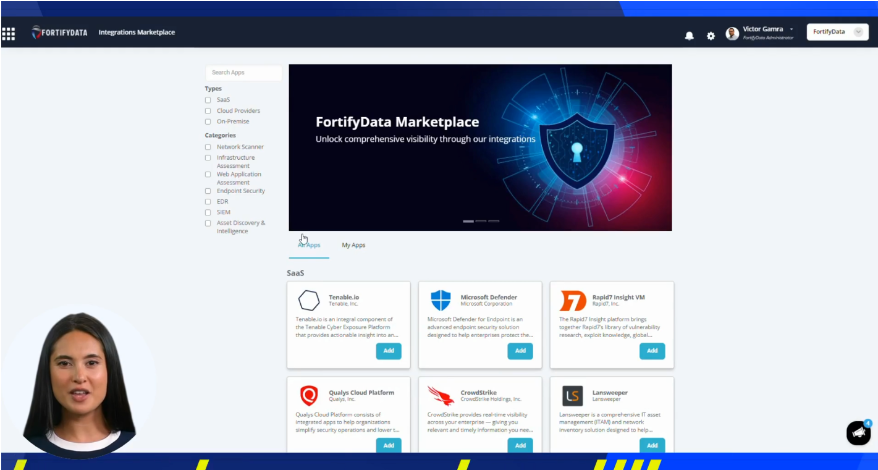Add the Rapid7 Insight VM integration
Screen dimensions: 878x470
coord(652,351)
